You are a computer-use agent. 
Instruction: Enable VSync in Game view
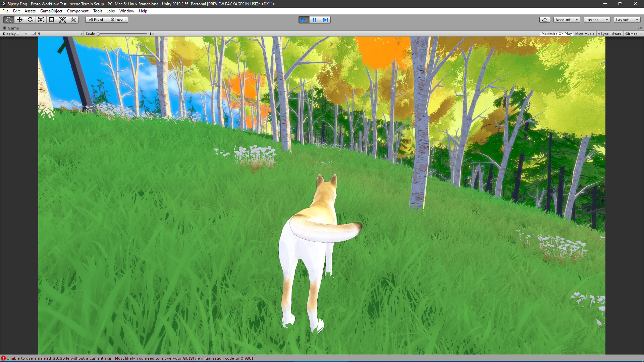coord(603,34)
